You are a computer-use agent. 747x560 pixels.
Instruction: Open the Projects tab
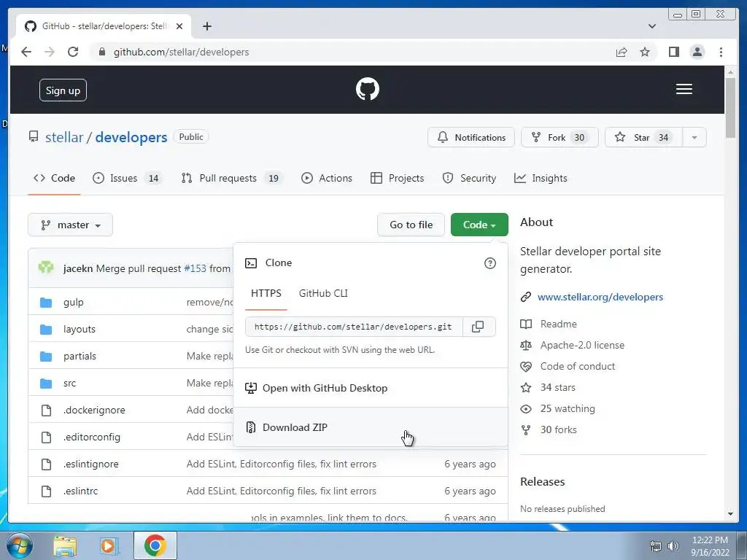point(397,178)
